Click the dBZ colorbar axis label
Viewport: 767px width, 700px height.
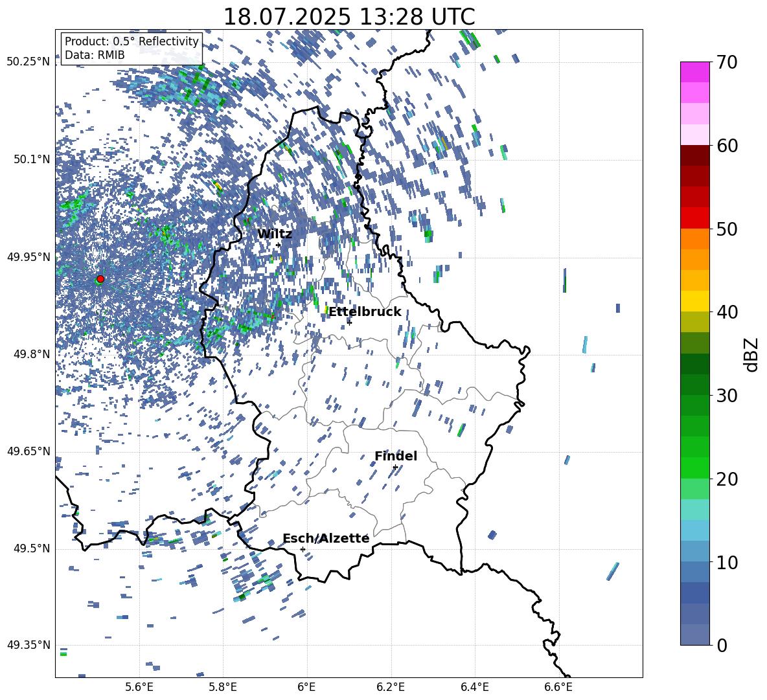[x=752, y=354]
